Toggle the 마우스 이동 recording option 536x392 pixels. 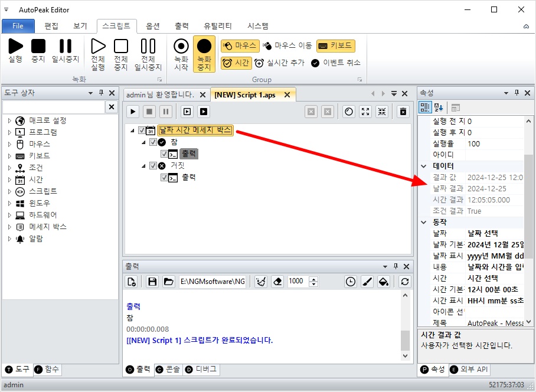point(287,45)
